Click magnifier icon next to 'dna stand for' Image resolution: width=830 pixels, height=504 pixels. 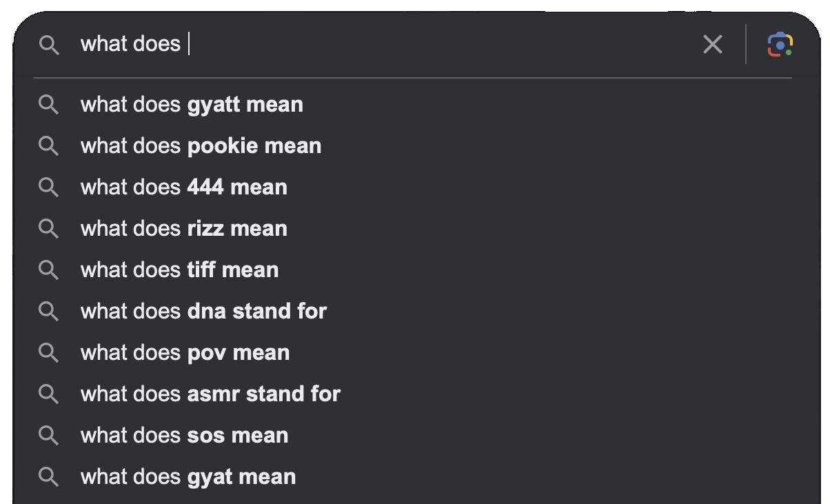coord(48,312)
